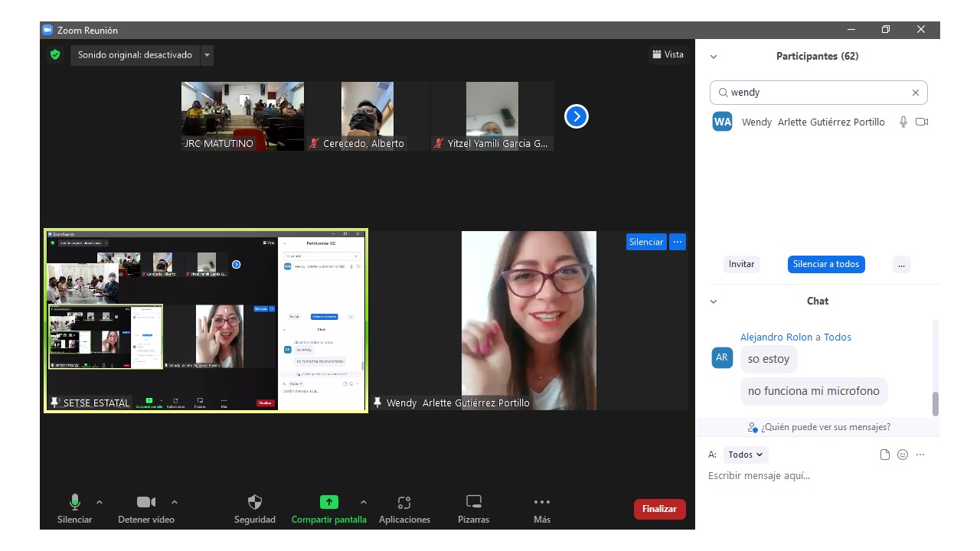Click the chat message input field
Image resolution: width=980 pixels, height=551 pixels.
pyautogui.click(x=812, y=476)
